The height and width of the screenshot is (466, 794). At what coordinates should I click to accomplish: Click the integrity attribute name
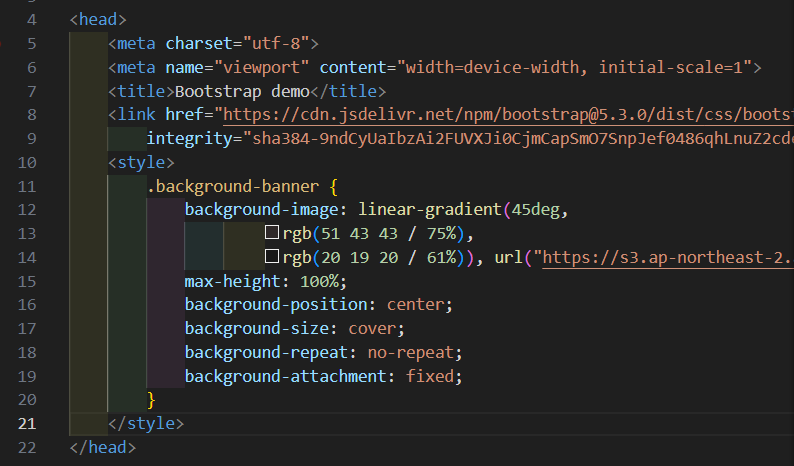click(189, 138)
